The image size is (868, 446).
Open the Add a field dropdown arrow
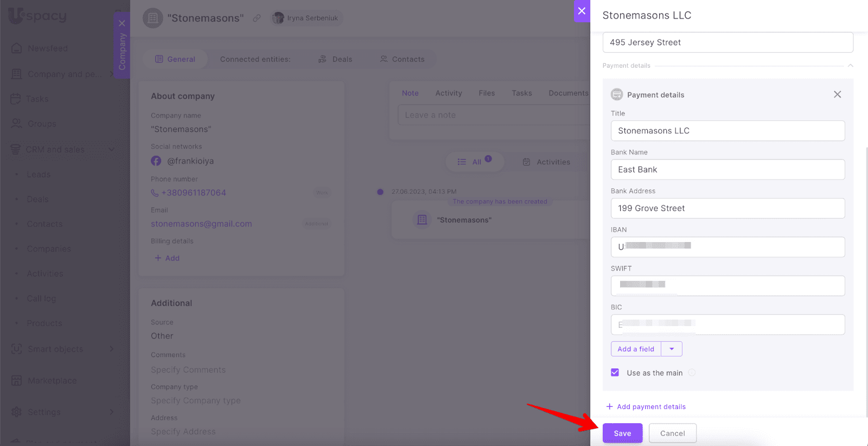click(x=672, y=349)
